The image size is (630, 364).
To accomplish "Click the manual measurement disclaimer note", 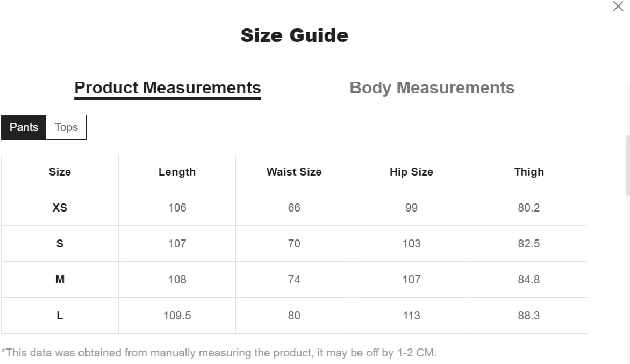I will click(x=219, y=353).
